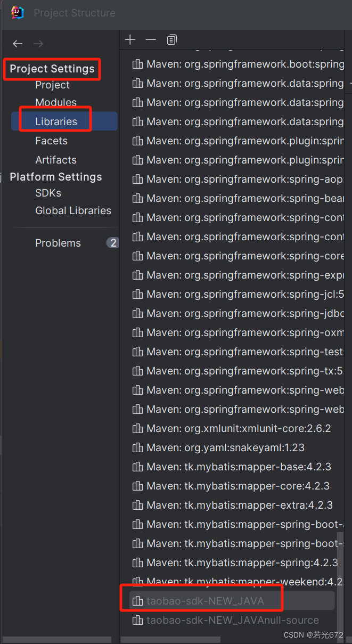Open the Project settings page
The image size is (352, 644).
coord(52,85)
